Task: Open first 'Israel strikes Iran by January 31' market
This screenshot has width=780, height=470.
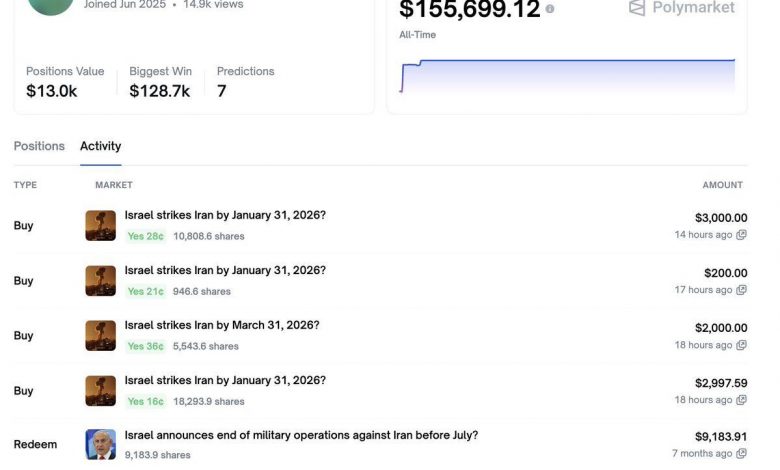Action: 225,215
